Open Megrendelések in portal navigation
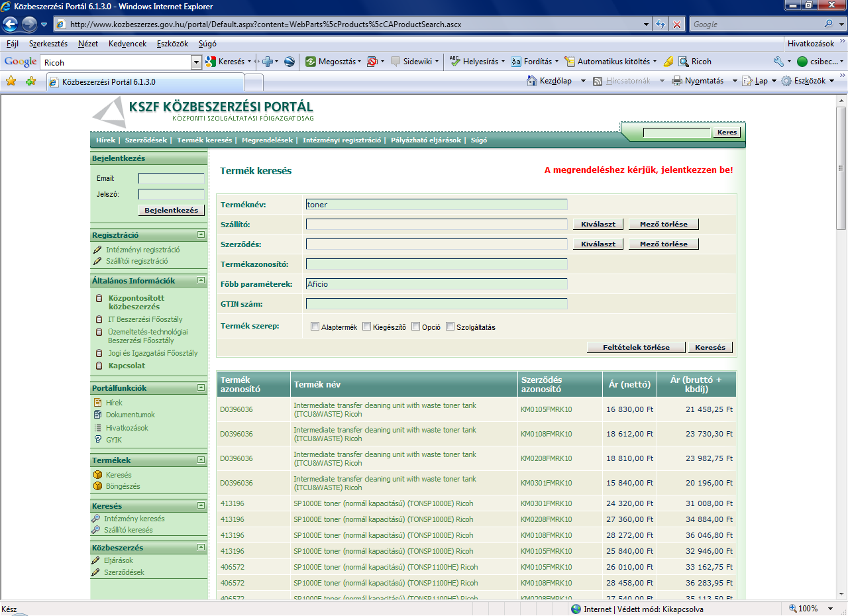This screenshot has width=848, height=616. (267, 140)
